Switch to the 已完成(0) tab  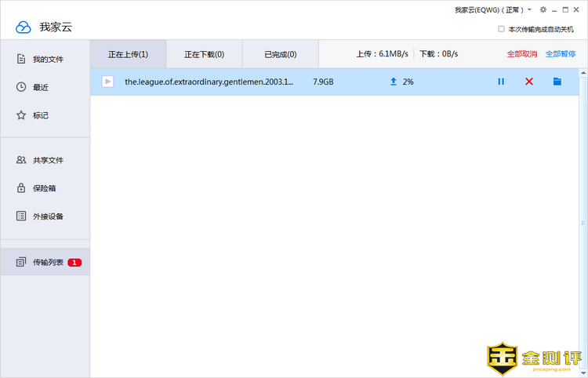(280, 54)
